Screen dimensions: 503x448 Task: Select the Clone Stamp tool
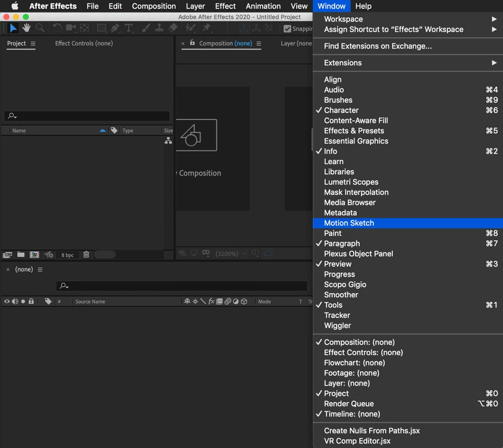pos(159,28)
